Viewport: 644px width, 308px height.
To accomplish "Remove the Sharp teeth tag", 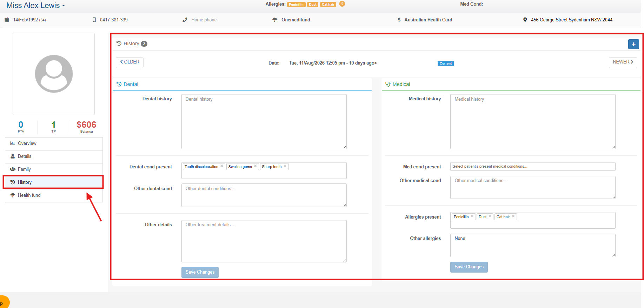I will [285, 166].
